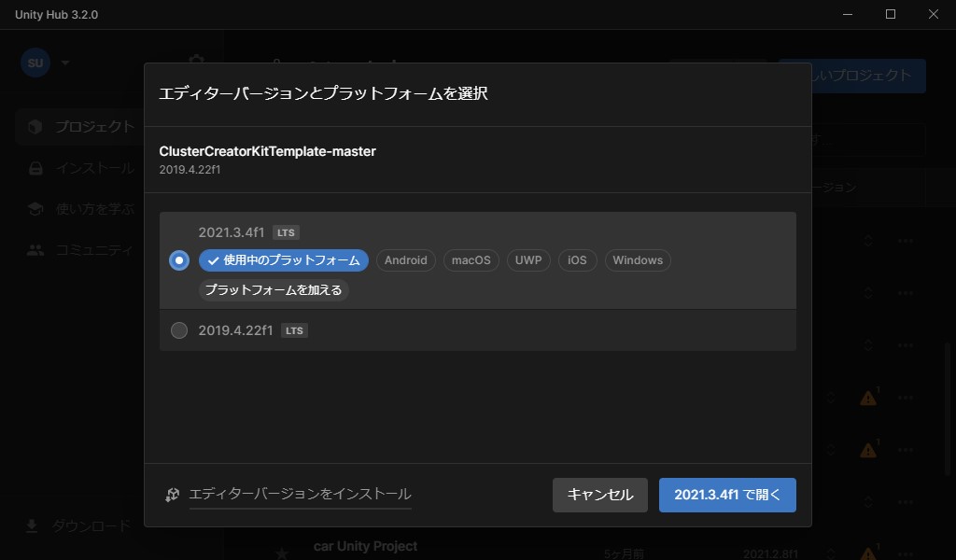Open the エディターバージョンをインストール link
The height and width of the screenshot is (560, 956).
[300, 495]
